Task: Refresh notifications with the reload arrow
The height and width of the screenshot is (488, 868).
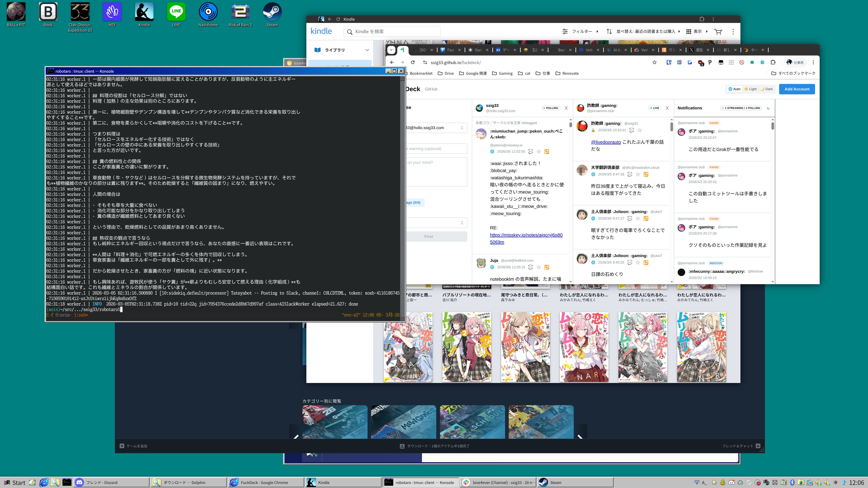Action: [768, 108]
